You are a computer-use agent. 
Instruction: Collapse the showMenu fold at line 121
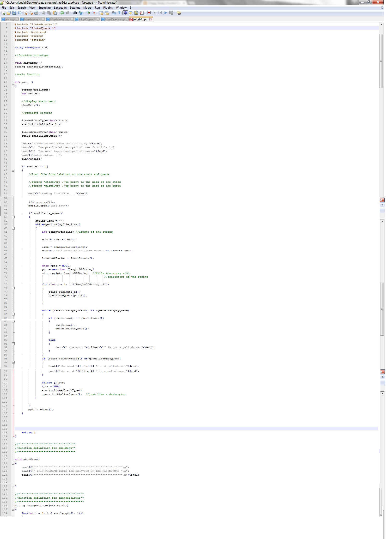click(x=13, y=463)
